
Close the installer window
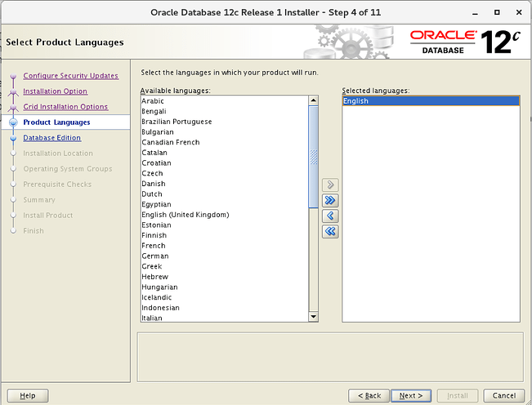pos(519,12)
